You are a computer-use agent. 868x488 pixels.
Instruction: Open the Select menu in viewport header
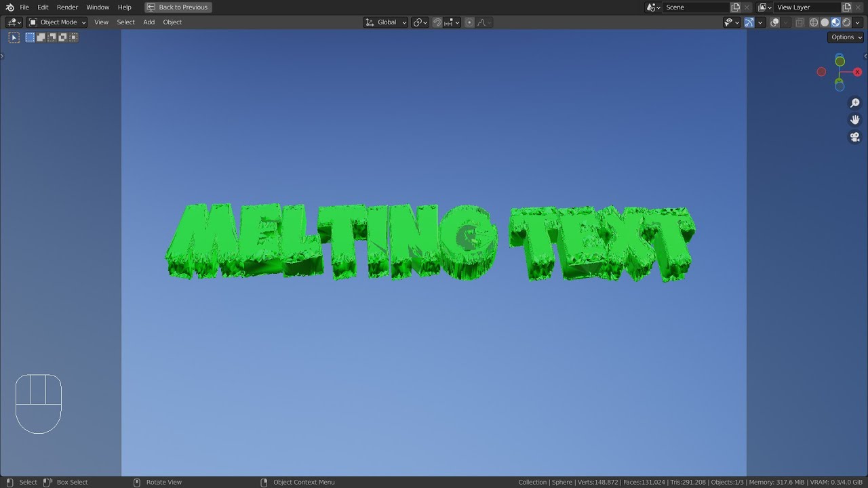(126, 22)
